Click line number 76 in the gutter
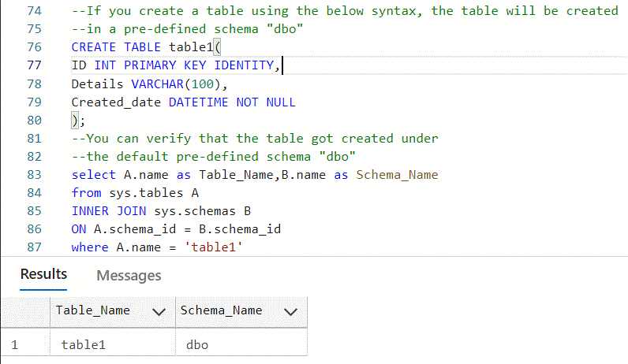 (x=35, y=47)
